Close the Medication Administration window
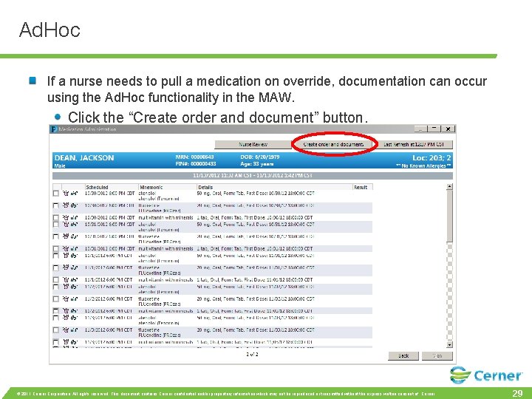532x399 pixels. (449, 129)
